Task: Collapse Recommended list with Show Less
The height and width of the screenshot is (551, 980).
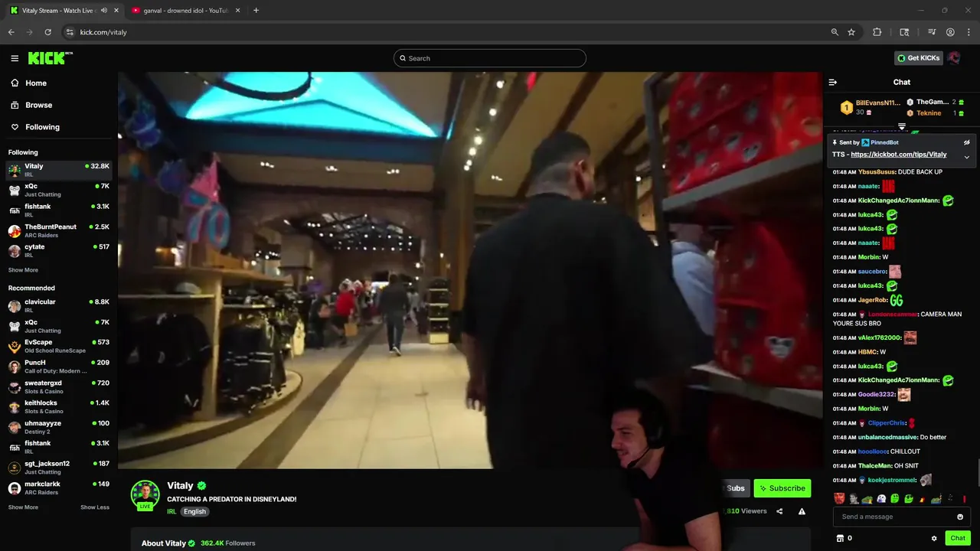Action: tap(95, 507)
